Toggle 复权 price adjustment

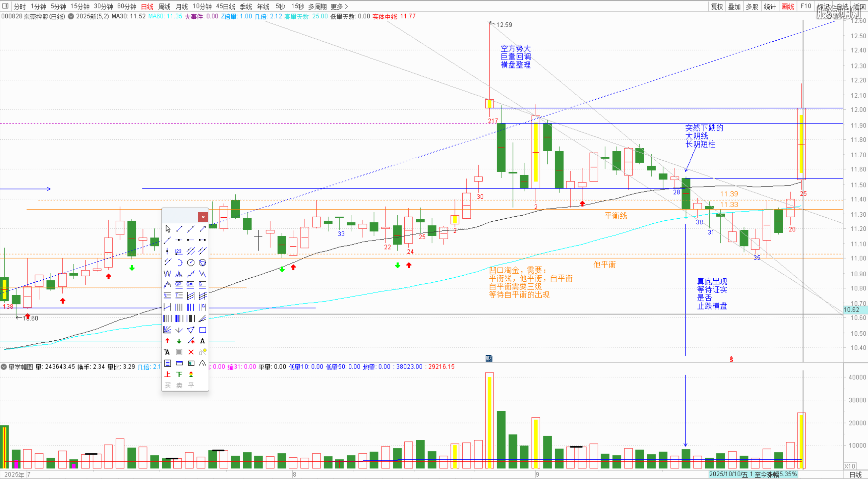point(717,6)
